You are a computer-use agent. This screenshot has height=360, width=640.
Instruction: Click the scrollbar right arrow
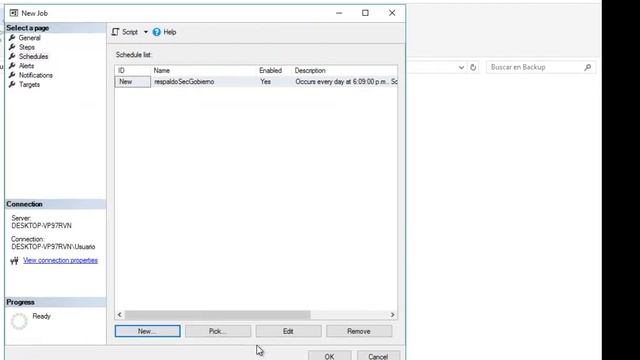pyautogui.click(x=392, y=315)
